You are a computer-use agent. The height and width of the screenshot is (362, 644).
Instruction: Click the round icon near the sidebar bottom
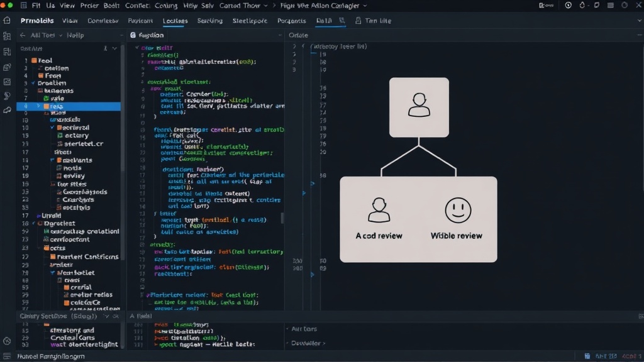pyautogui.click(x=7, y=341)
